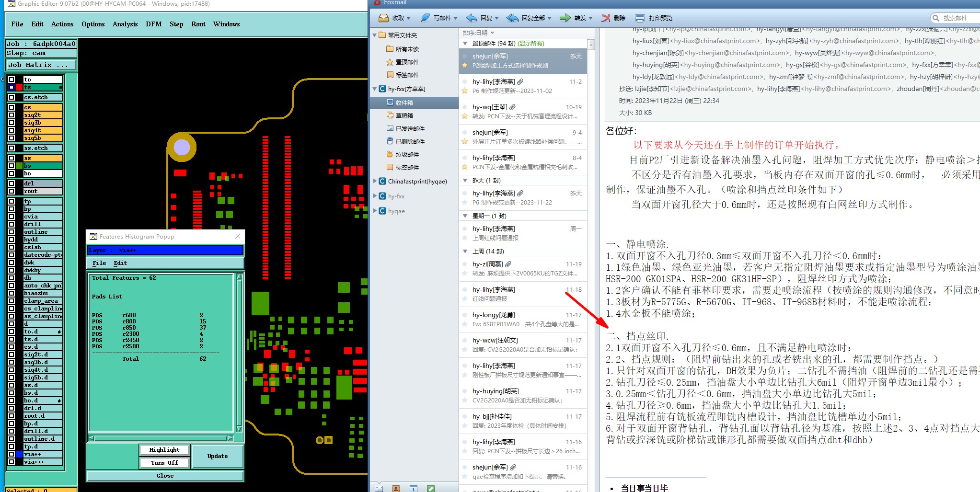Click the mail icon at Foxmail bottom bar
This screenshot has width=980, height=492.
(x=379, y=488)
